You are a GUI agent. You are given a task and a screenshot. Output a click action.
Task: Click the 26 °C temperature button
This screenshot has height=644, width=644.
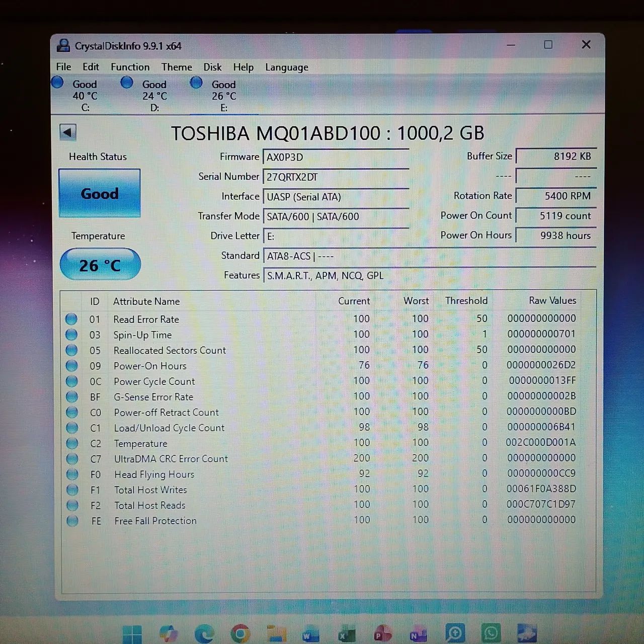click(100, 265)
